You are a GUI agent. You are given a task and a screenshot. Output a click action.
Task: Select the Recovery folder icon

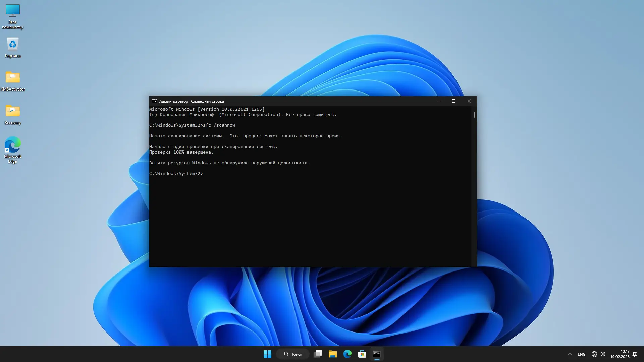(x=12, y=114)
